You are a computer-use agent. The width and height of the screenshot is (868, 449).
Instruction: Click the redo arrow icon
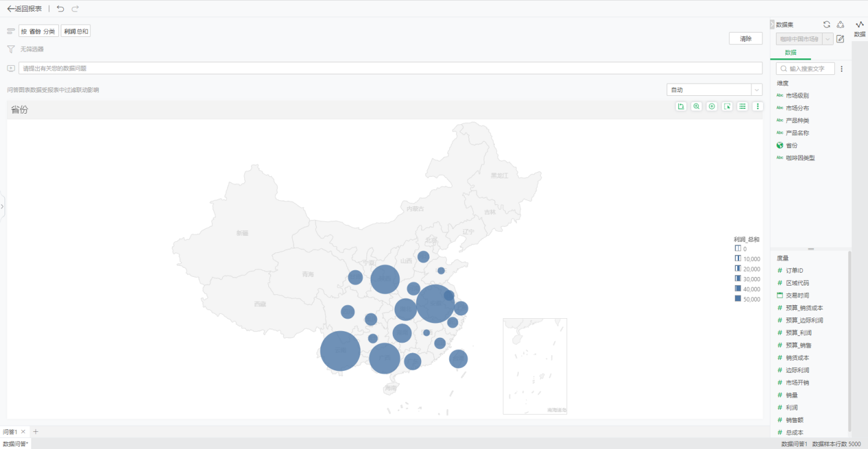pos(75,9)
